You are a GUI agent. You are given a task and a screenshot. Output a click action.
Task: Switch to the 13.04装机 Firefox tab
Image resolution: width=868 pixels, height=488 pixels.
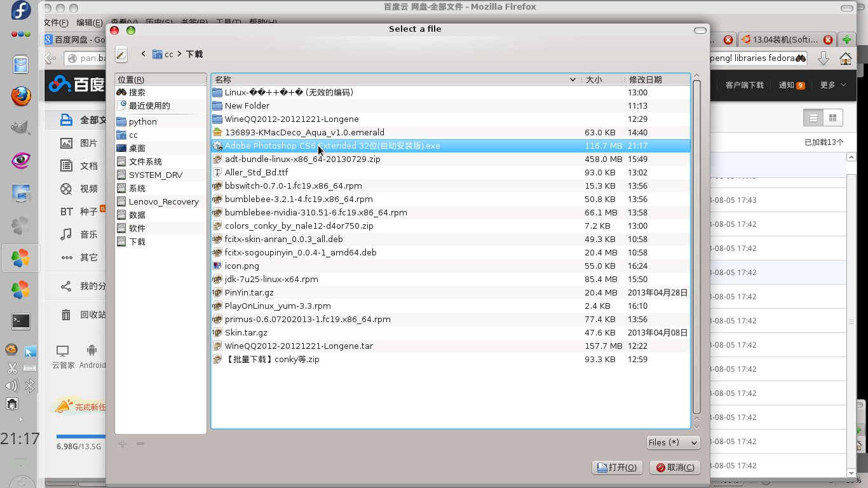787,39
